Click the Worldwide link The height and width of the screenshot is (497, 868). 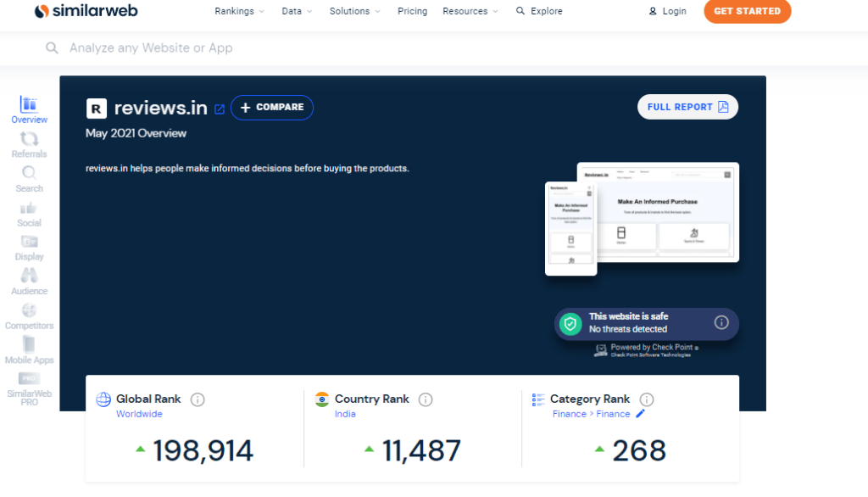point(140,414)
